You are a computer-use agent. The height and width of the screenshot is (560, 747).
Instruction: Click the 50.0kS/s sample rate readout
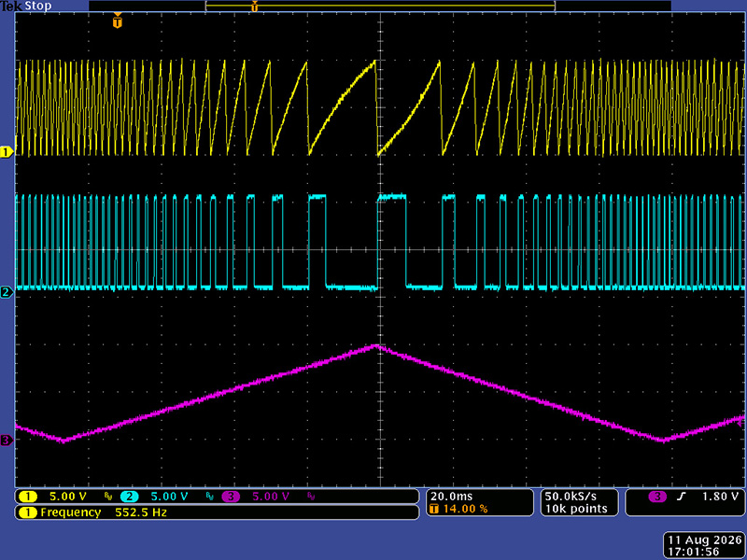coord(571,497)
